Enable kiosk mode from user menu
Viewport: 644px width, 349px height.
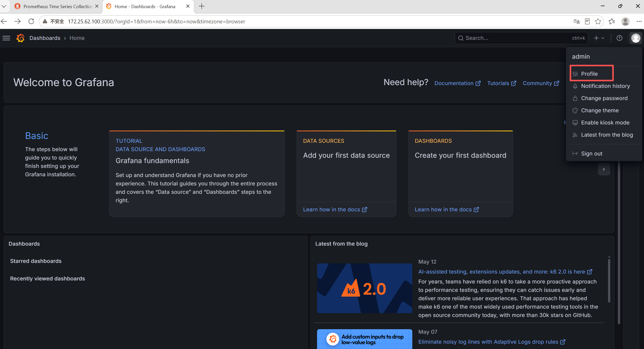[x=604, y=122]
